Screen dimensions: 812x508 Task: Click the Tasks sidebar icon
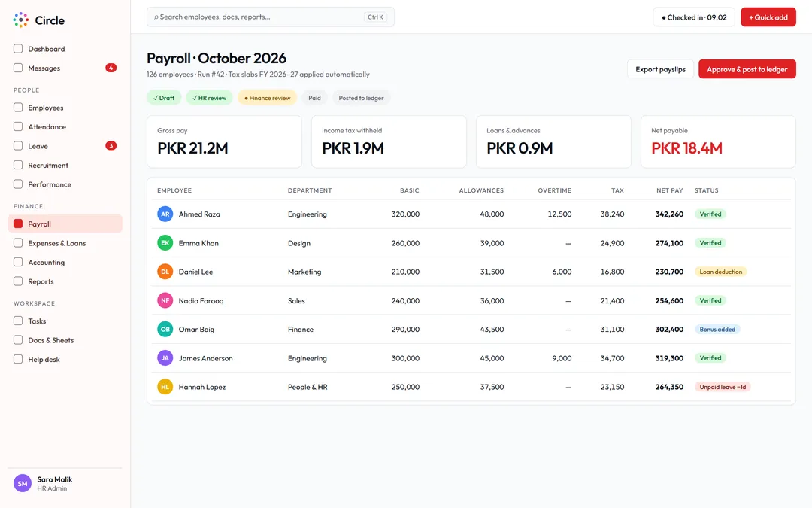(18, 321)
